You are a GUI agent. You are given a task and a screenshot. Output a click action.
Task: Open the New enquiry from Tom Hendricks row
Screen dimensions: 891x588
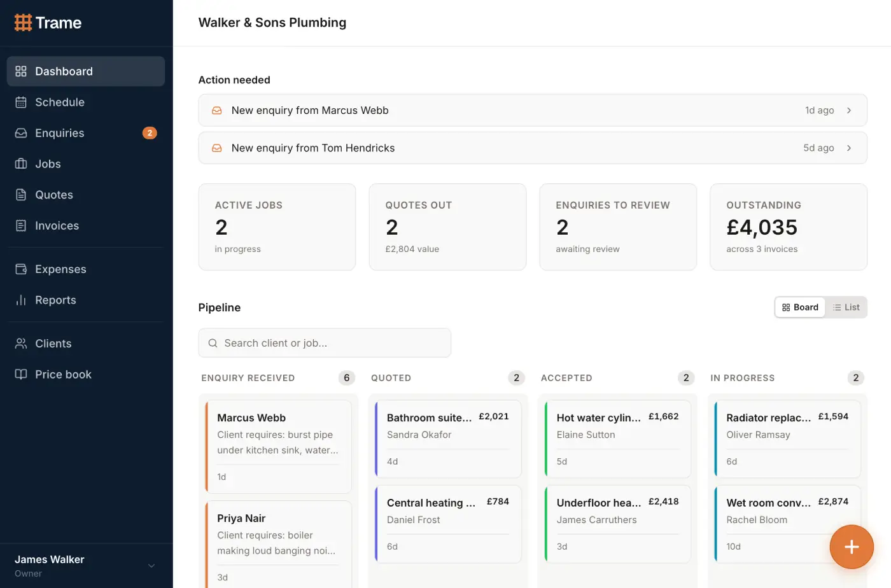click(533, 148)
